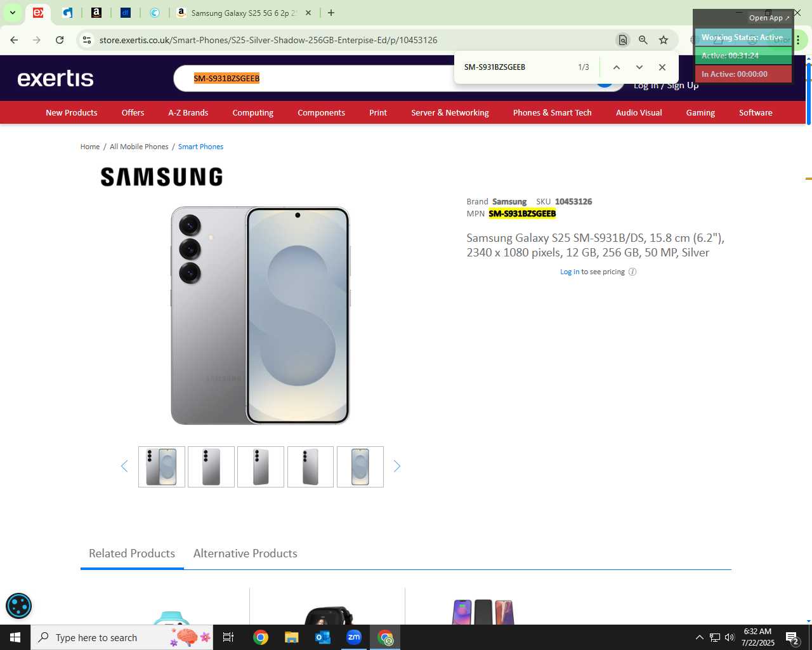Open the Chrome three-dot menu
This screenshot has height=650, width=812.
point(798,40)
